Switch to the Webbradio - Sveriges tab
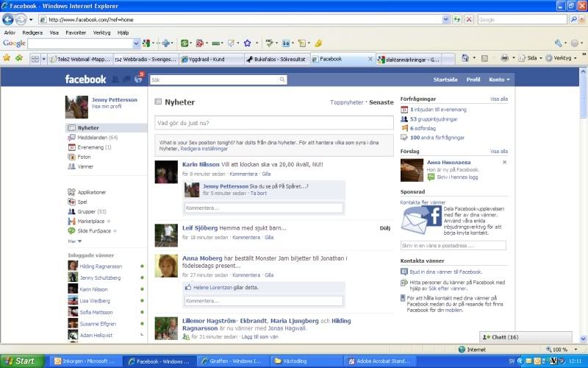The height and width of the screenshot is (368, 588). (x=146, y=60)
